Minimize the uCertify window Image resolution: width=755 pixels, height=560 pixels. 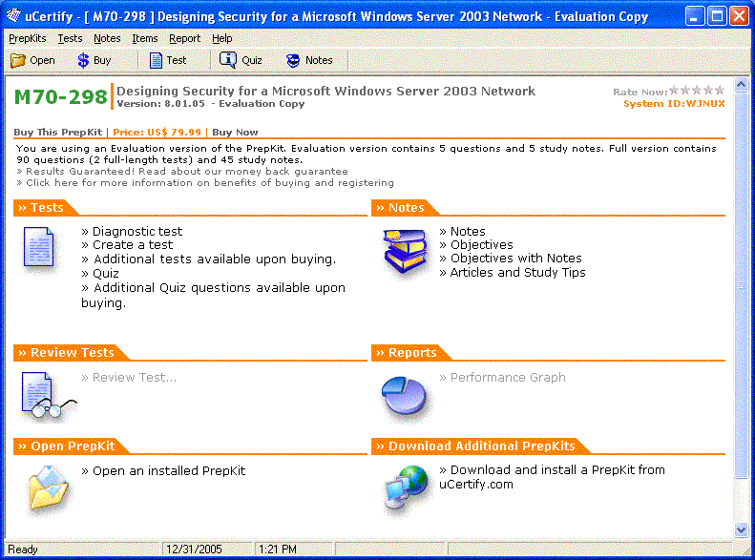point(694,16)
